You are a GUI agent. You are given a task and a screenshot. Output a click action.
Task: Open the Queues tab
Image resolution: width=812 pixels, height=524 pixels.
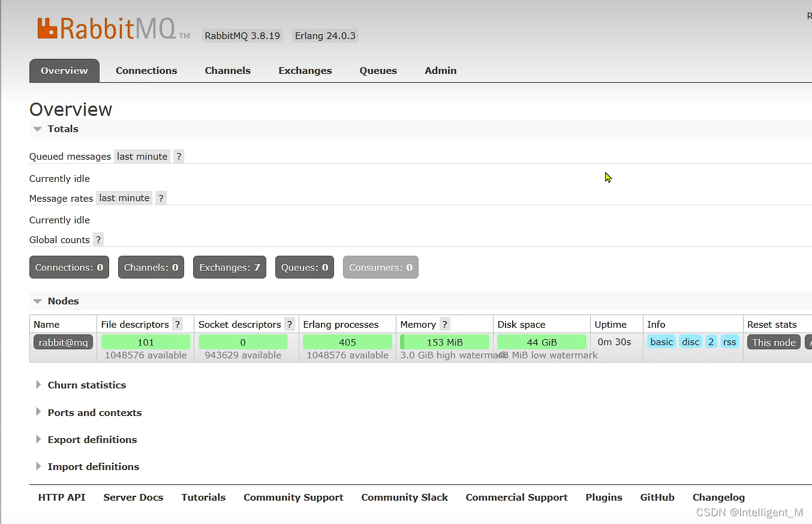378,71
